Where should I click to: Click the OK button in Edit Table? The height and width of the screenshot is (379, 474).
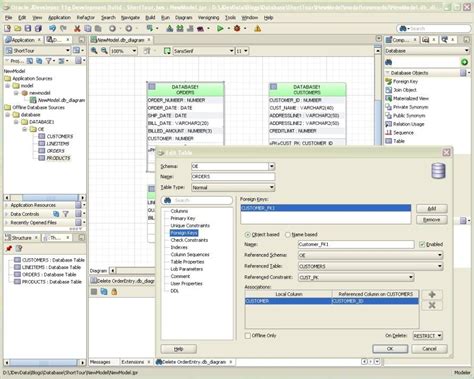pyautogui.click(x=390, y=349)
